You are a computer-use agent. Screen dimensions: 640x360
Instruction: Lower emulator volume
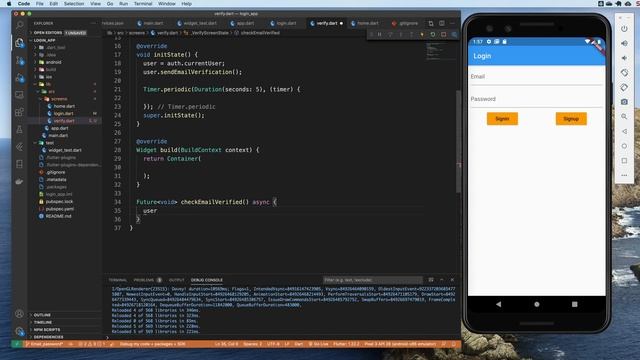[x=624, y=58]
